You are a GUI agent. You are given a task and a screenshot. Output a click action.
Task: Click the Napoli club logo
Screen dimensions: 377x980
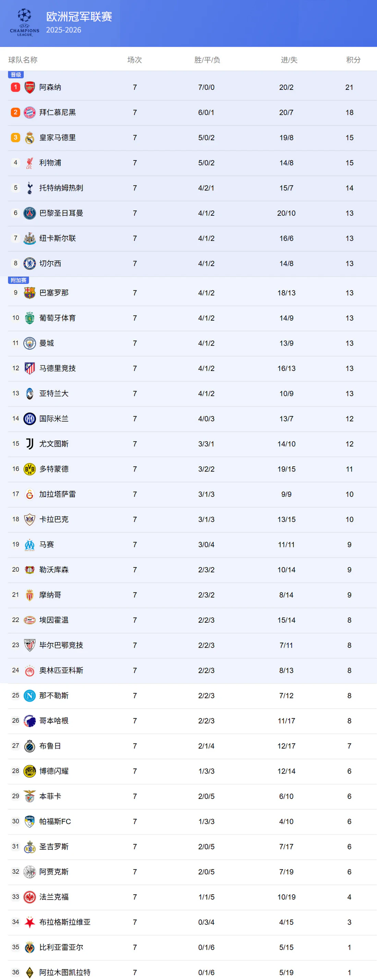pyautogui.click(x=30, y=695)
